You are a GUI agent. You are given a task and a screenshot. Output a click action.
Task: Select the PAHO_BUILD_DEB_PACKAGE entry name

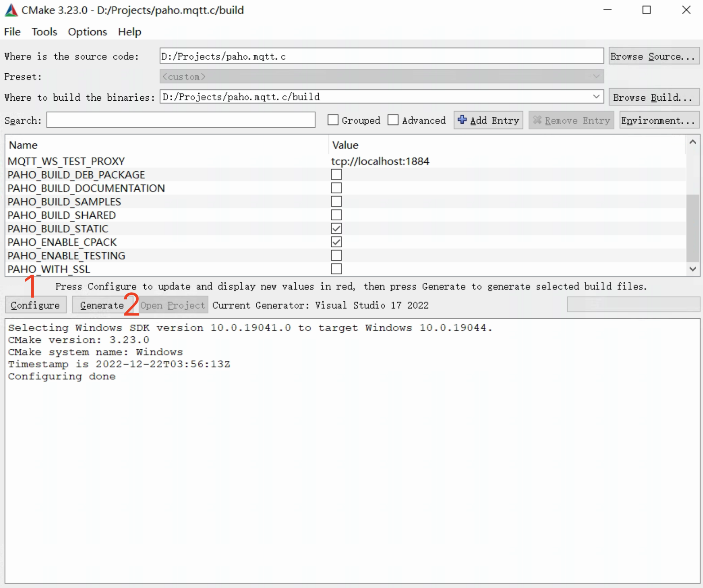pyautogui.click(x=76, y=174)
